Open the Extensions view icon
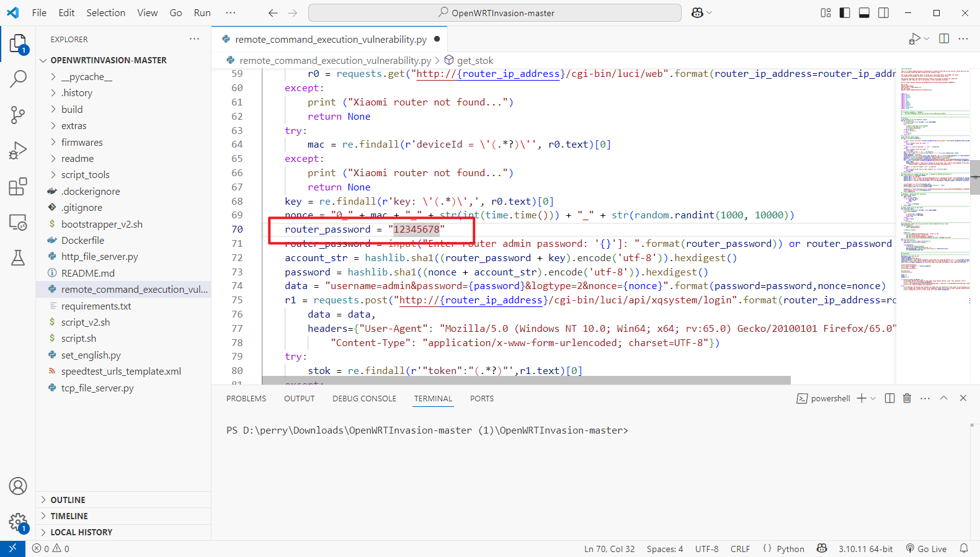This screenshot has width=980, height=557. (18, 187)
